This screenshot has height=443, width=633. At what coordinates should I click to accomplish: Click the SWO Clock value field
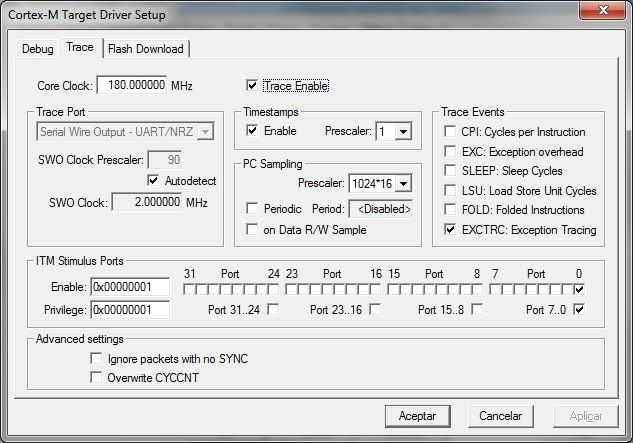(x=147, y=202)
